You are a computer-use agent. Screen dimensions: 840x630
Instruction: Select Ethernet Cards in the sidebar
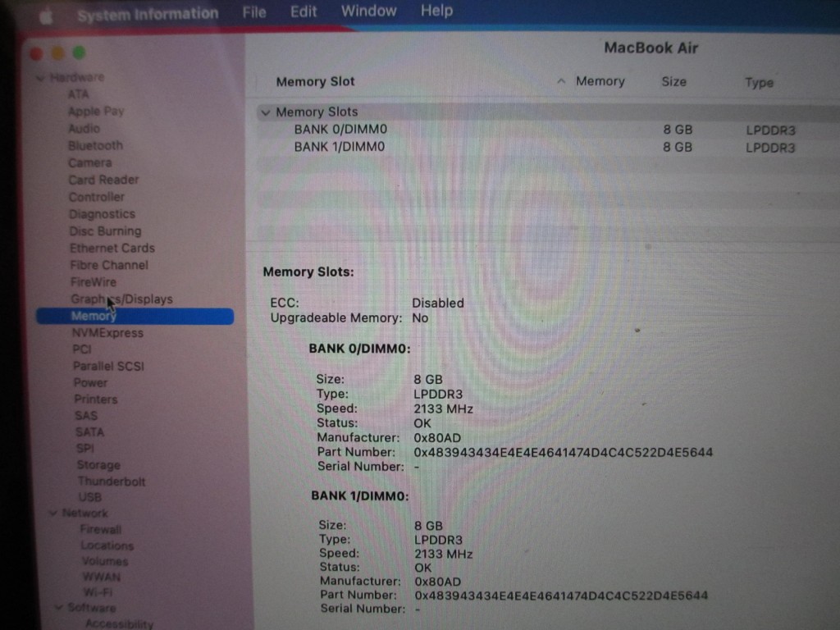pyautogui.click(x=112, y=248)
